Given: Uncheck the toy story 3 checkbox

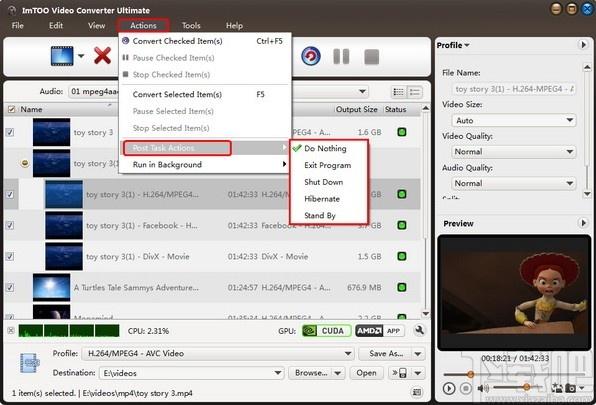Looking at the screenshot, I should coord(10,132).
